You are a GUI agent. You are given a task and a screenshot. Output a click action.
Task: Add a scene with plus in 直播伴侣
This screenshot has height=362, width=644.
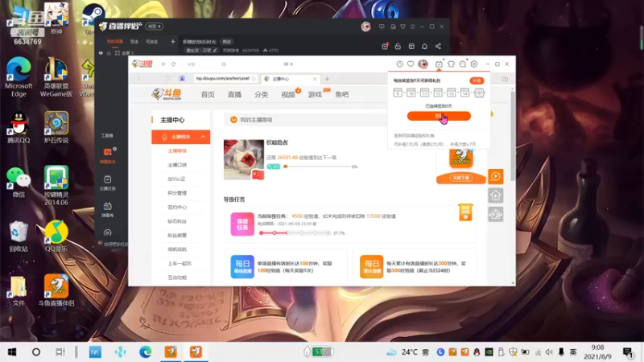(x=173, y=42)
